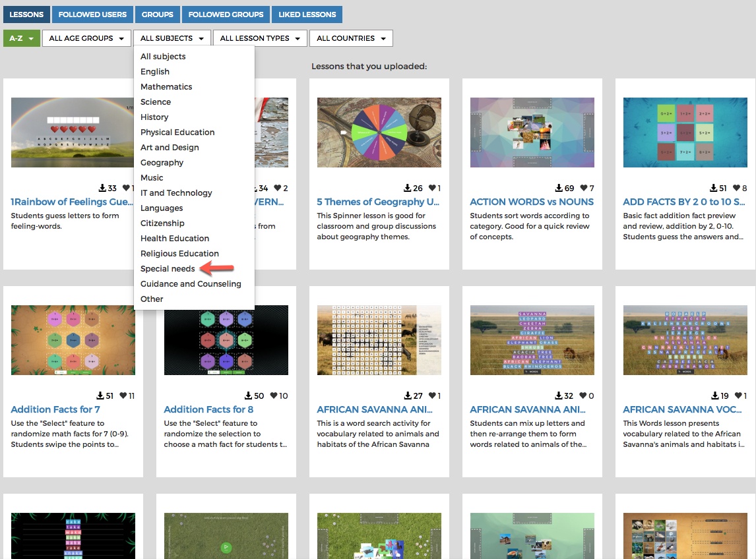
Task: Pick Religious Education subject
Action: coord(179,254)
